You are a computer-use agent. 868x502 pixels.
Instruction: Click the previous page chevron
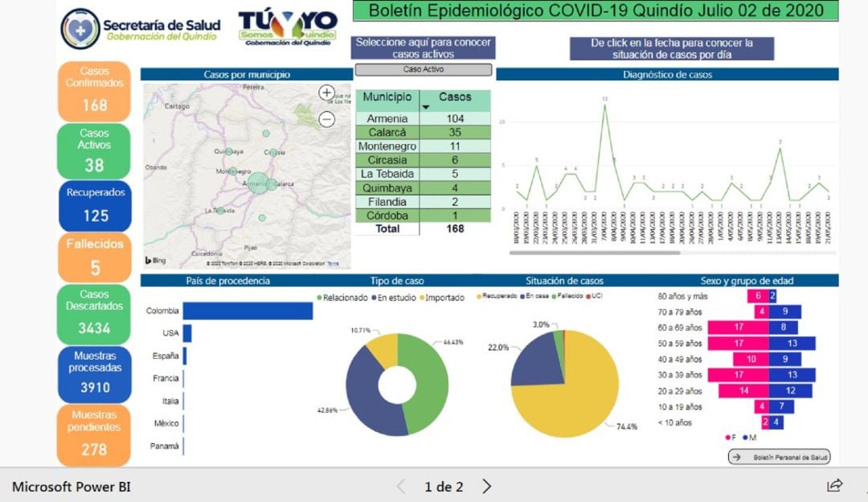[x=401, y=486]
